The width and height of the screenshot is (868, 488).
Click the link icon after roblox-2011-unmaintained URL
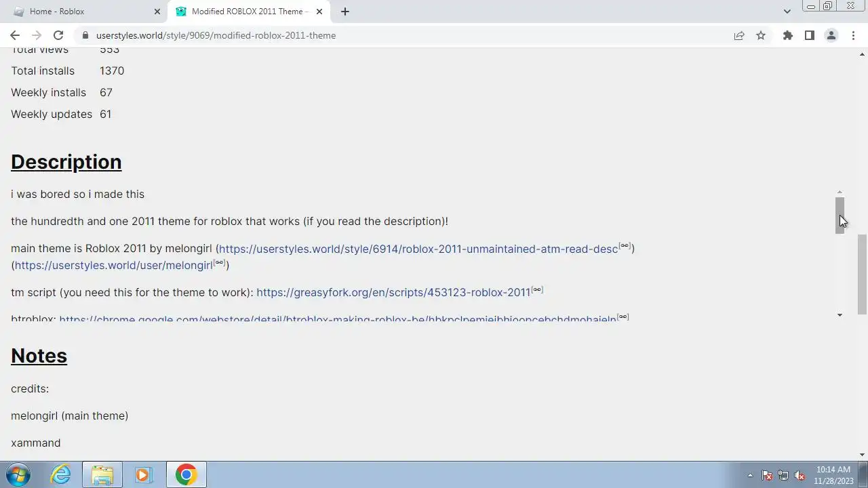coord(625,246)
